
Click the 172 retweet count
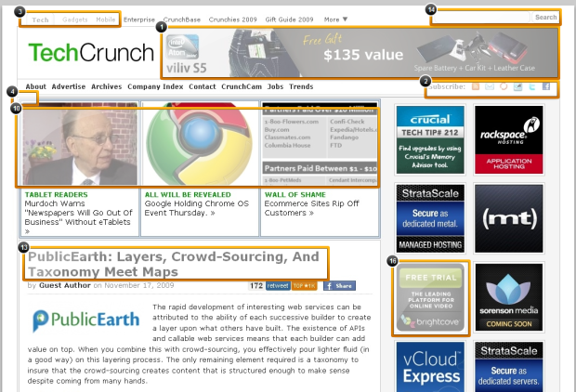(256, 286)
